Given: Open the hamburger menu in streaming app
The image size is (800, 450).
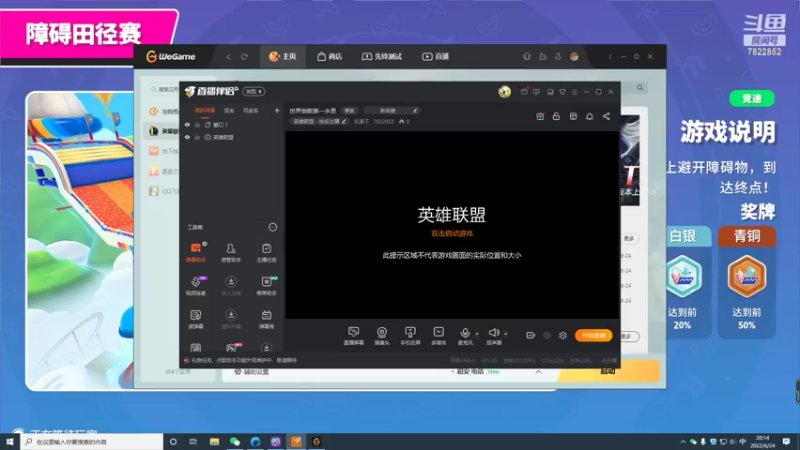Looking at the screenshot, I should coord(574,91).
